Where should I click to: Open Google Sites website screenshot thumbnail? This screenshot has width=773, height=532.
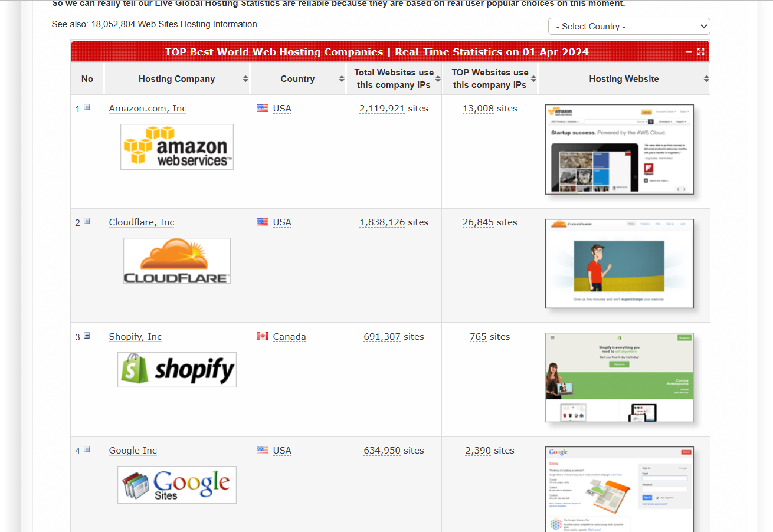(x=620, y=490)
